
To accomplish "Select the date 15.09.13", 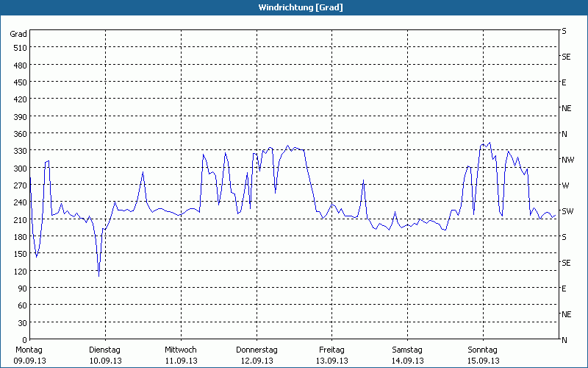I will pyautogui.click(x=483, y=361).
